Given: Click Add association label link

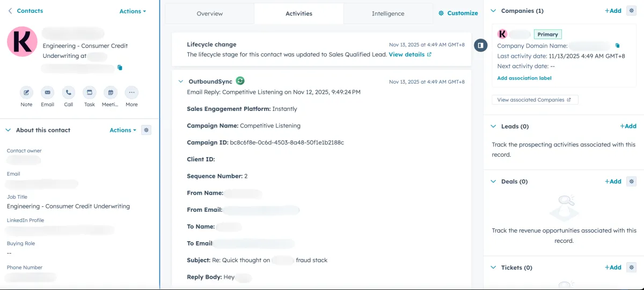Looking at the screenshot, I should coord(524,78).
